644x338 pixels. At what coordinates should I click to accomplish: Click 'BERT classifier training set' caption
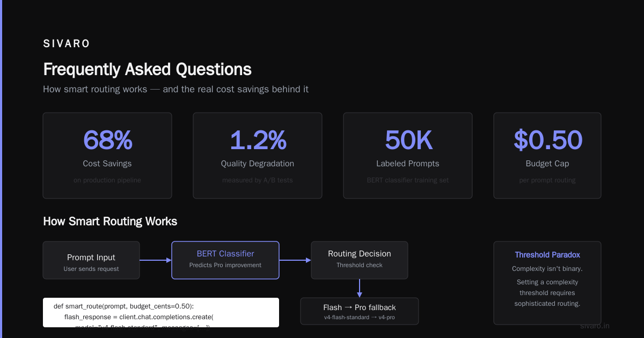pos(408,180)
